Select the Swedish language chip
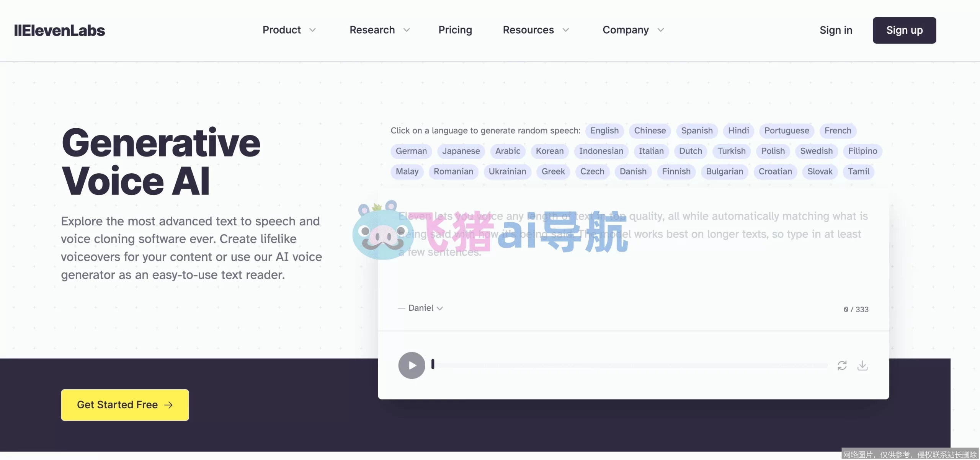980x460 pixels. pos(817,151)
